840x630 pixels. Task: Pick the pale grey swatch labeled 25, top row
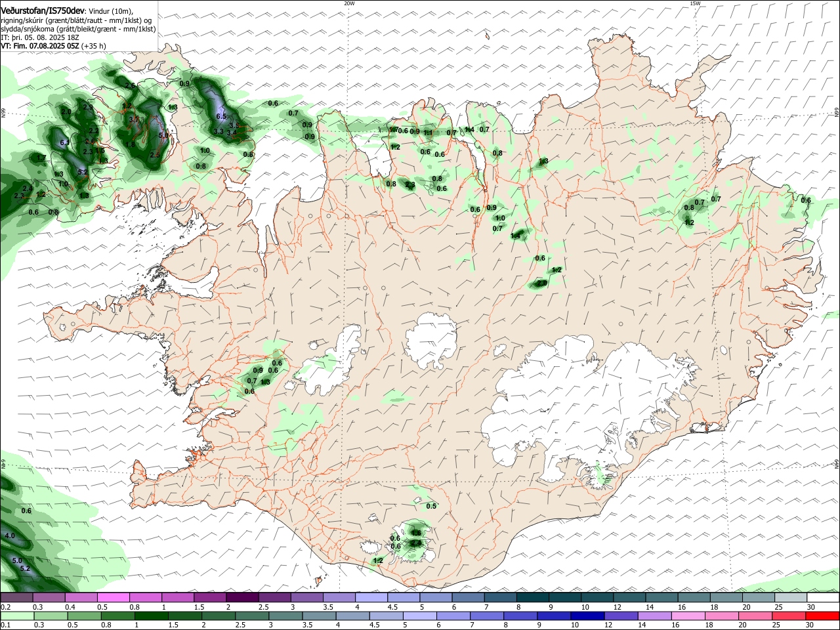pyautogui.click(x=791, y=597)
